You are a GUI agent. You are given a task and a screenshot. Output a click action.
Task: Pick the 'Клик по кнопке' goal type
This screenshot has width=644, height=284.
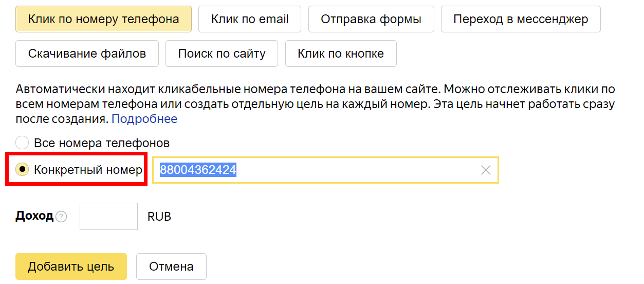click(x=341, y=54)
